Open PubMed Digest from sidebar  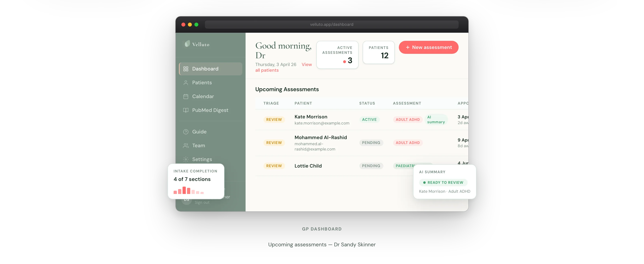(x=211, y=110)
